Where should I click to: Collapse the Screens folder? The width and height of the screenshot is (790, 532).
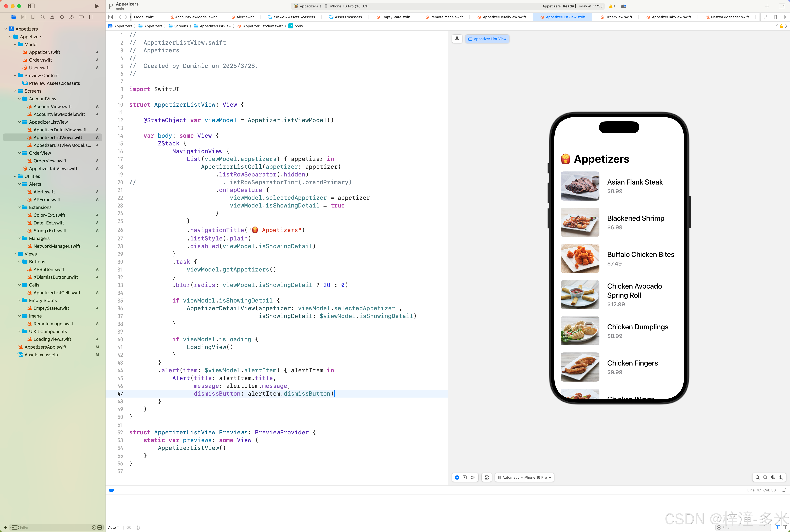tap(15, 91)
